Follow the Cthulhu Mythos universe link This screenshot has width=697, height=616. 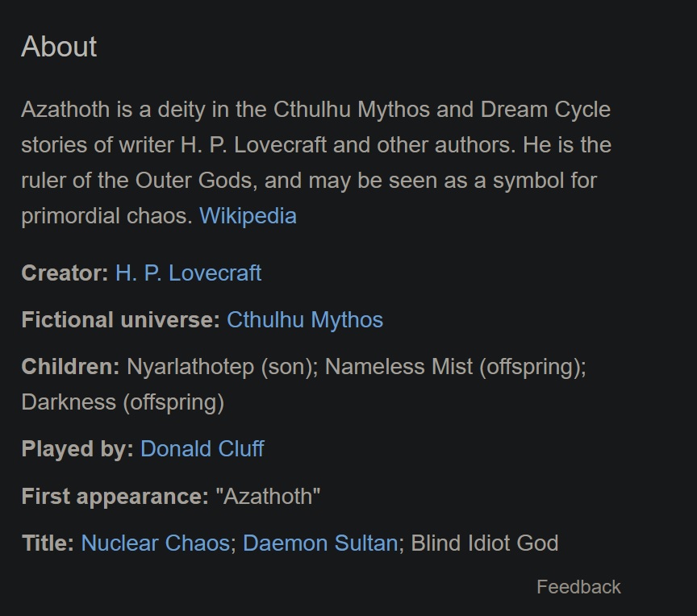305,320
